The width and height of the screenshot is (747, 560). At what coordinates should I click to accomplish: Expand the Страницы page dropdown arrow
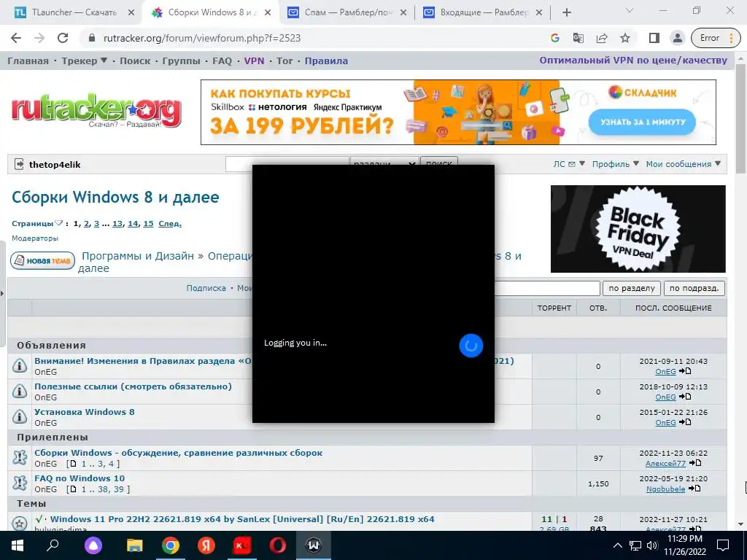point(58,223)
